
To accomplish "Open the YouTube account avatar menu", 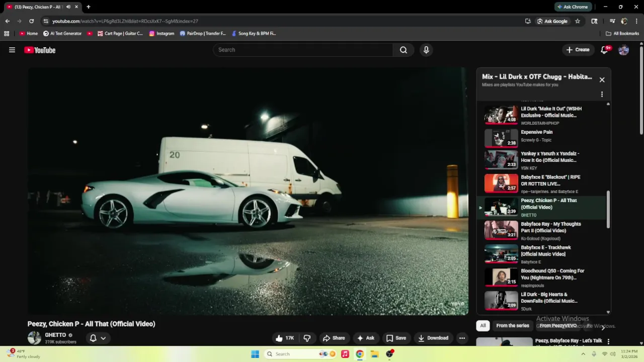I will [623, 50].
